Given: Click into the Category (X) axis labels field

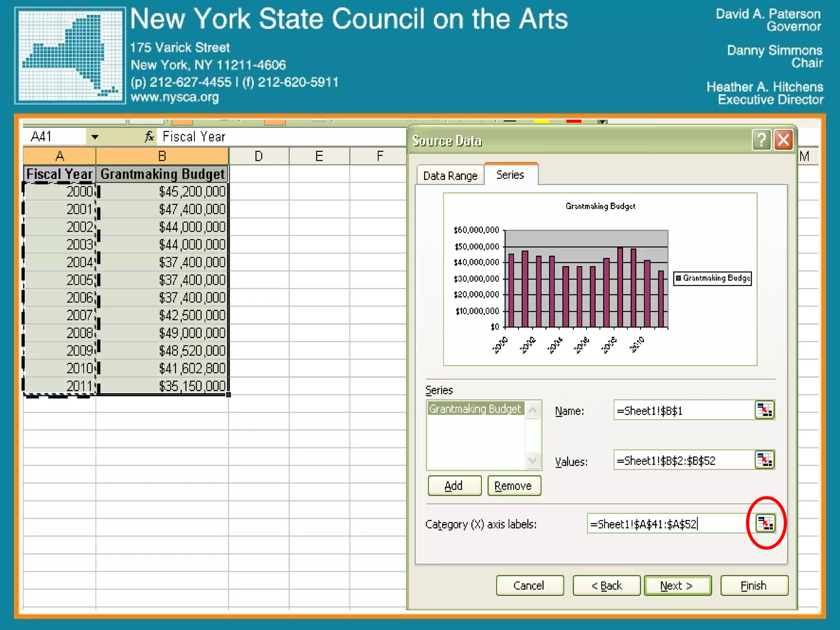Looking at the screenshot, I should click(x=664, y=524).
